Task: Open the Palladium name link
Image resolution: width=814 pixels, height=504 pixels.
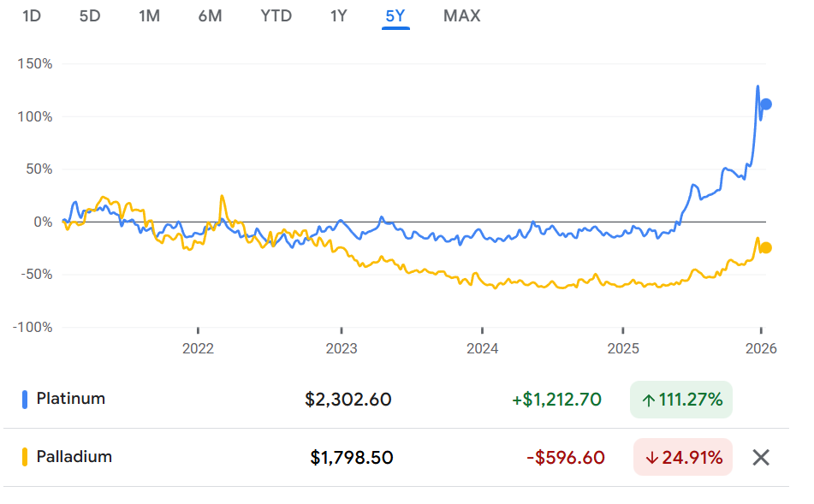Action: (x=74, y=457)
